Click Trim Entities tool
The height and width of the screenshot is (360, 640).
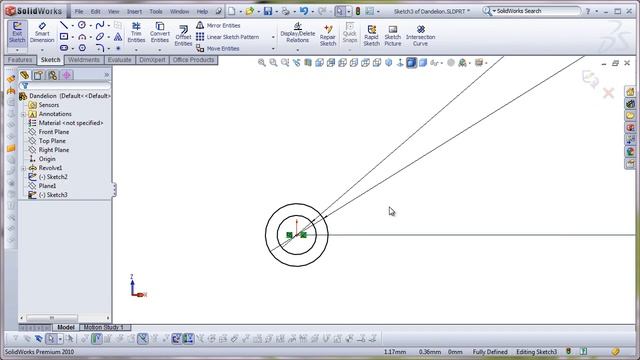click(136, 33)
